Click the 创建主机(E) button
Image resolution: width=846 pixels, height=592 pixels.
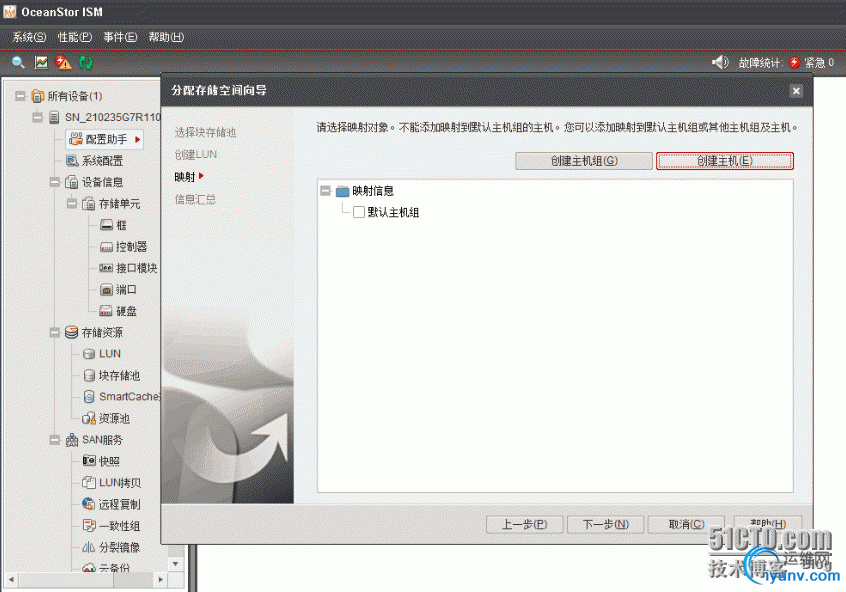click(724, 160)
